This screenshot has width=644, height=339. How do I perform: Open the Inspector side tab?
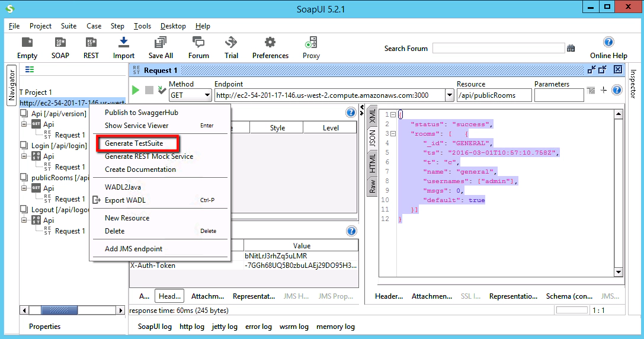click(633, 84)
